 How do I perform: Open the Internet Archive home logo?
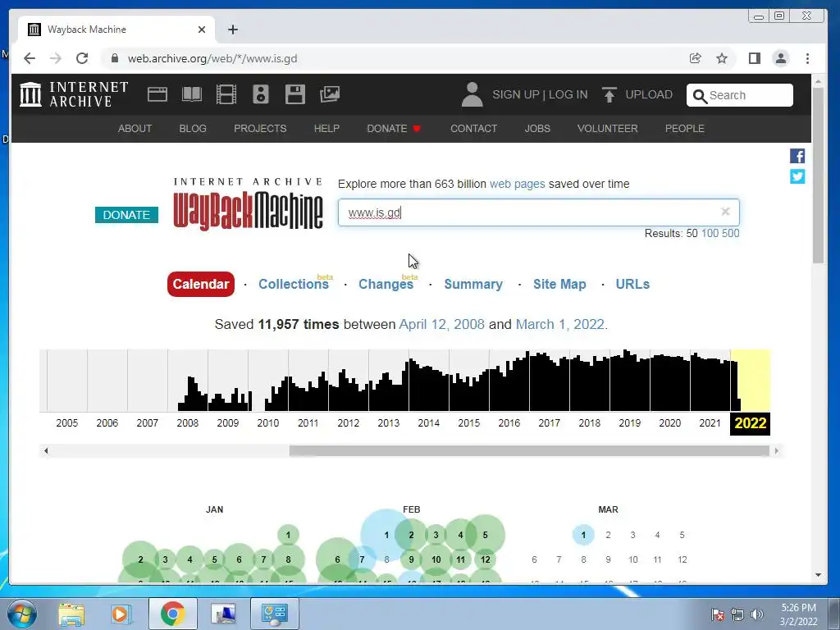click(74, 94)
